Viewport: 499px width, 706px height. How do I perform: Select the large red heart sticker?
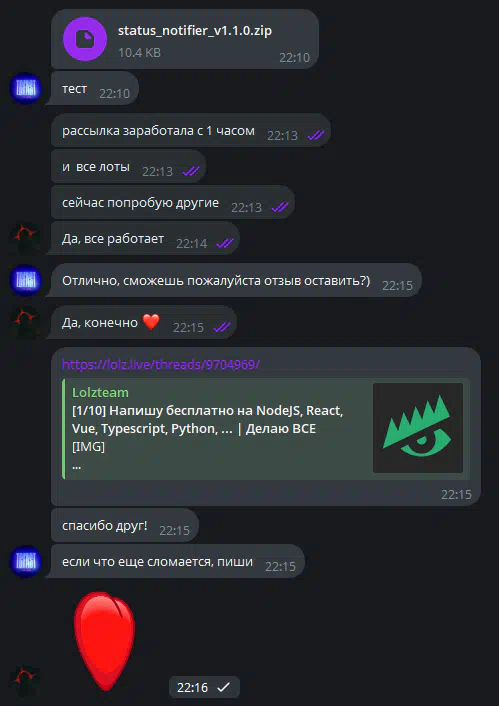click(104, 641)
